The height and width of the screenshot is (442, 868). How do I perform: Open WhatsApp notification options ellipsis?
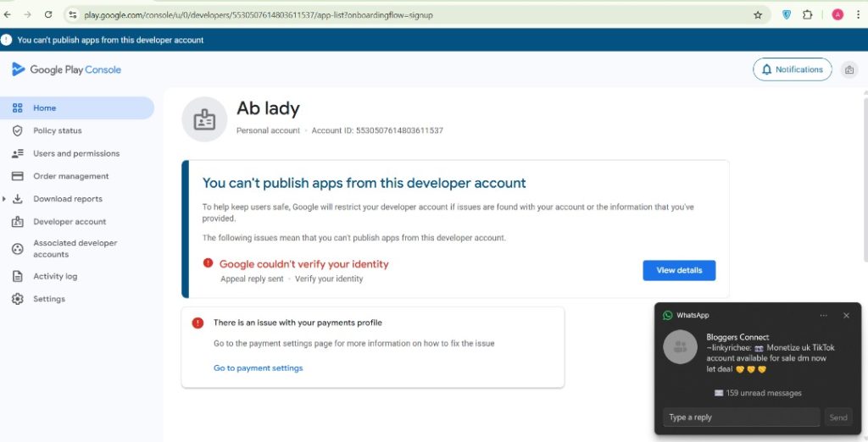(x=823, y=315)
